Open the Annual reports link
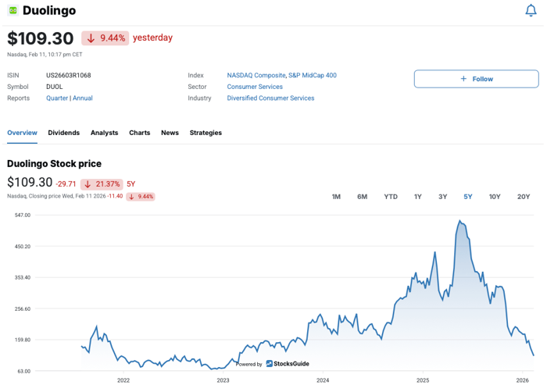Screen dimensions: 547x392 pos(83,98)
